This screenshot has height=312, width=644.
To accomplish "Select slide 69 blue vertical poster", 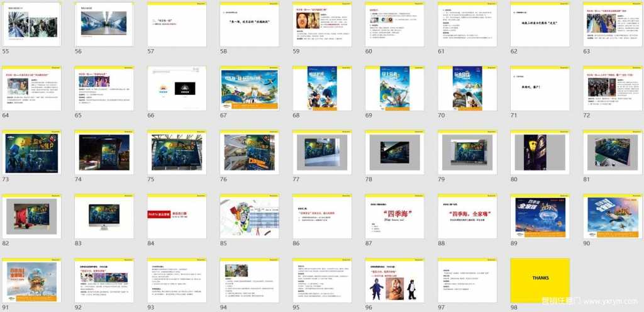I will 394,89.
